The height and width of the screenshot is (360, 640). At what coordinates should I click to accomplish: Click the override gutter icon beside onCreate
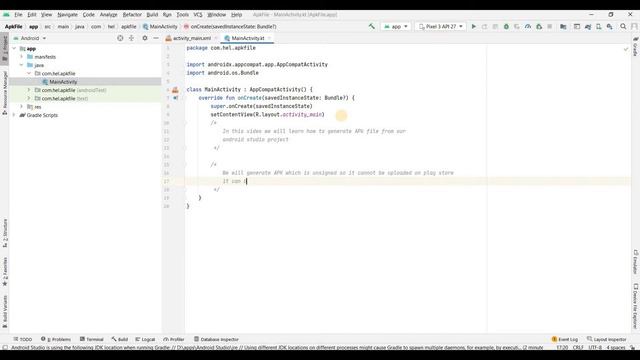[x=176, y=98]
